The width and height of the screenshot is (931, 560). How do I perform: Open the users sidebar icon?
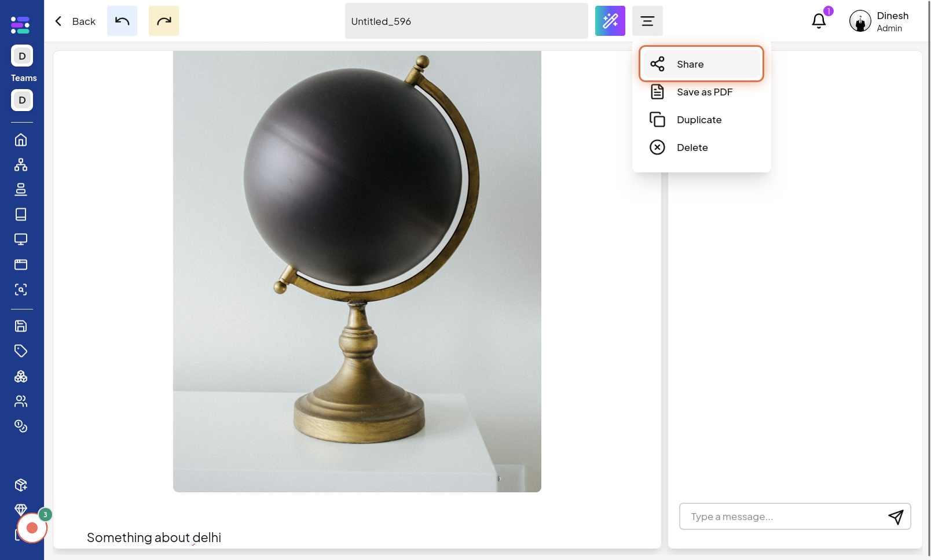[x=21, y=401]
